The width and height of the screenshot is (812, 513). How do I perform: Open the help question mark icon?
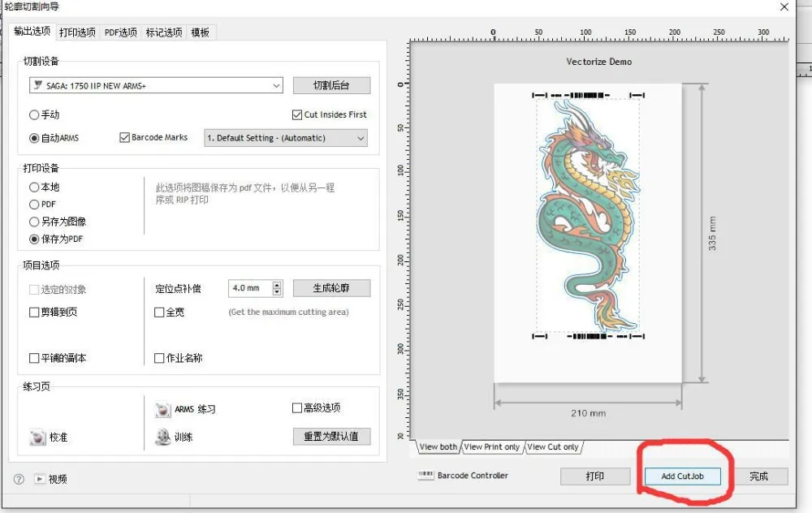(19, 479)
